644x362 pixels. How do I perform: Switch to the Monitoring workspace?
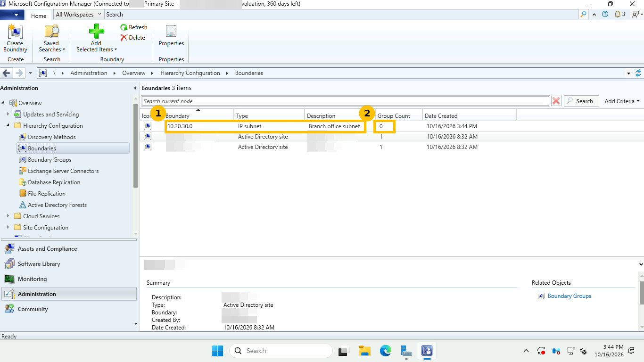[69, 279]
